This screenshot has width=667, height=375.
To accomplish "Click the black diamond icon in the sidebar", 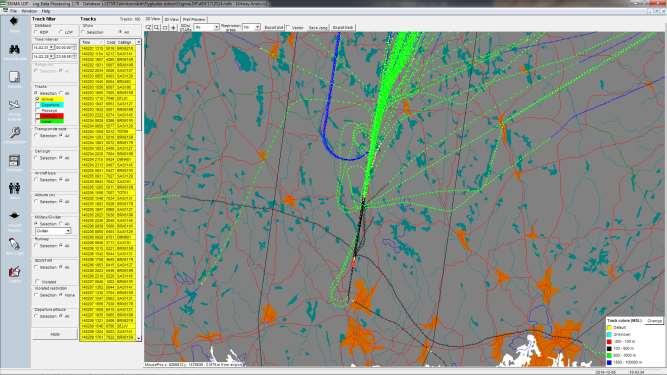I will coord(14,21).
